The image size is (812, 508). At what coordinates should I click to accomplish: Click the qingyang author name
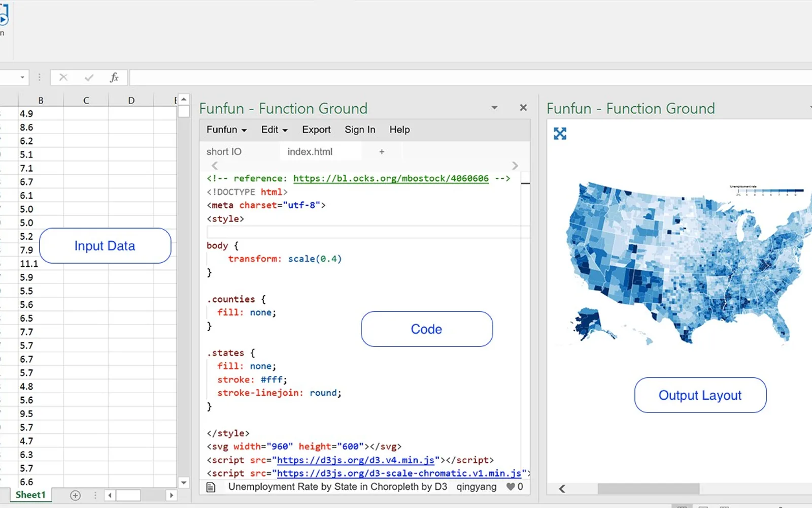(477, 487)
